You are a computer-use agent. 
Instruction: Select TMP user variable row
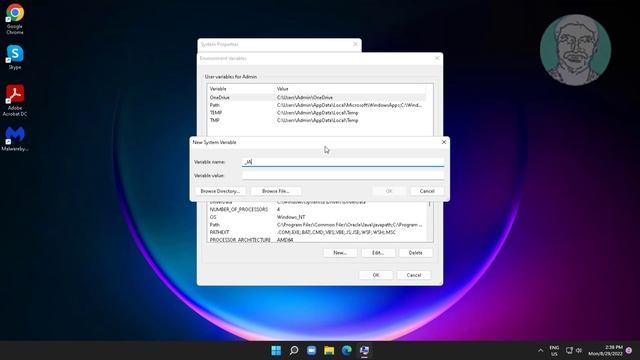(317, 120)
